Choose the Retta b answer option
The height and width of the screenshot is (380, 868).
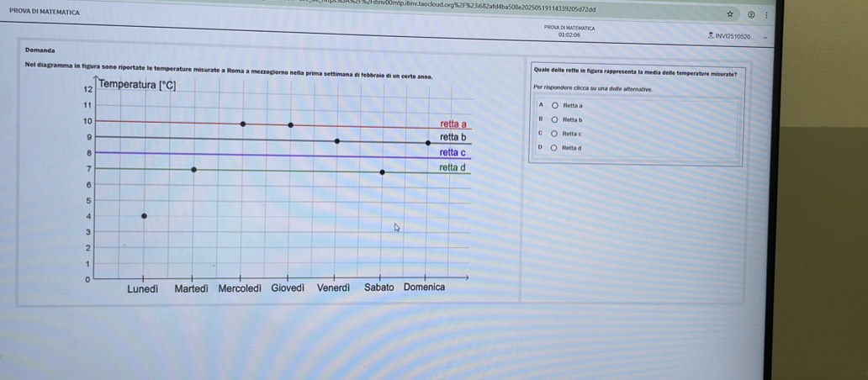(x=555, y=121)
